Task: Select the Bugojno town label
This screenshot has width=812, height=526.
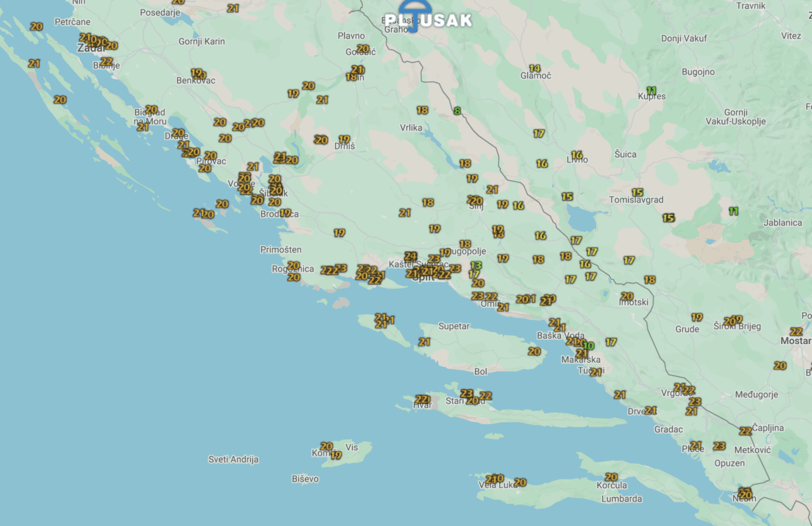Action: [695, 72]
